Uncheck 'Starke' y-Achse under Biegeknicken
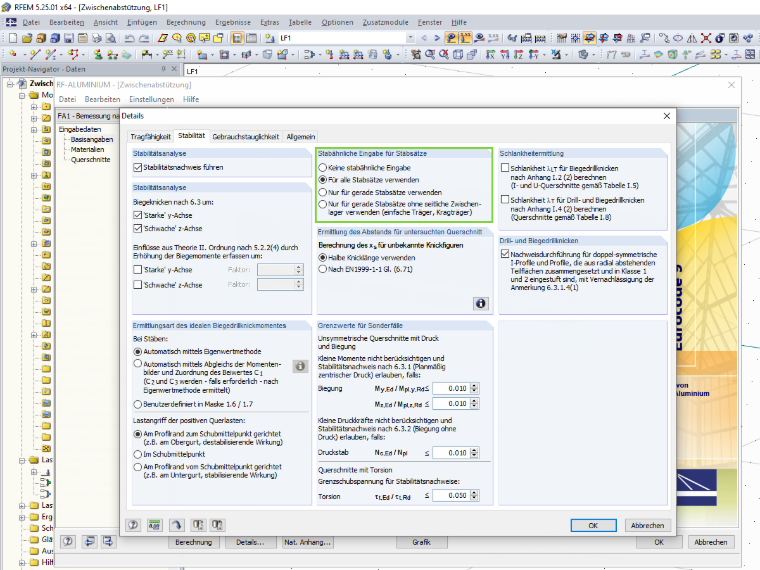This screenshot has width=760, height=570. pyautogui.click(x=138, y=215)
